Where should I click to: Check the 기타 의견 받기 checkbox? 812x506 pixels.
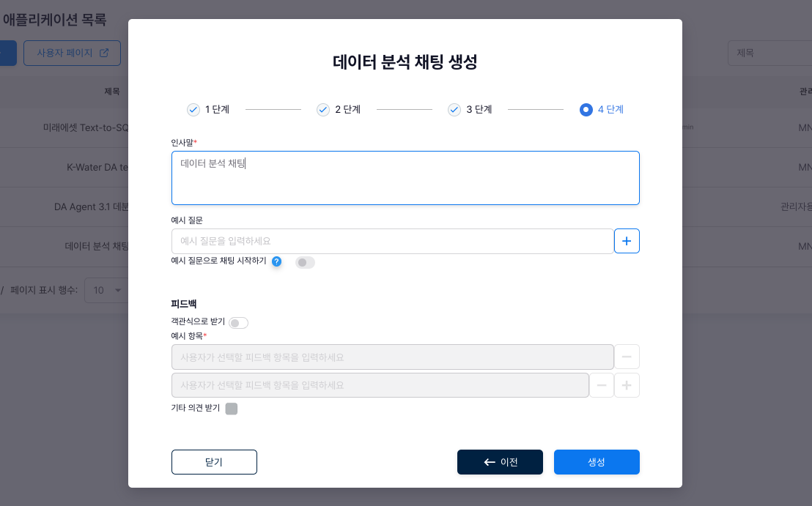232,409
